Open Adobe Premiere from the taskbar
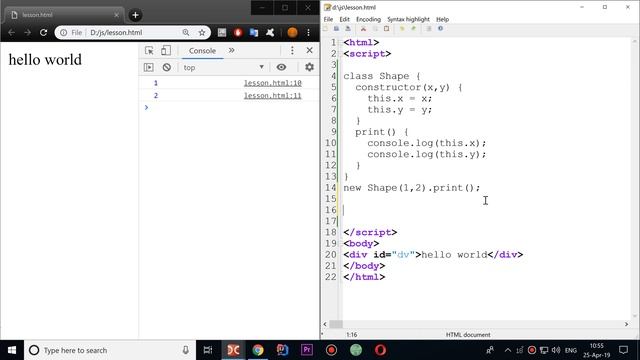Viewport: 640px width, 360px height. 307,350
